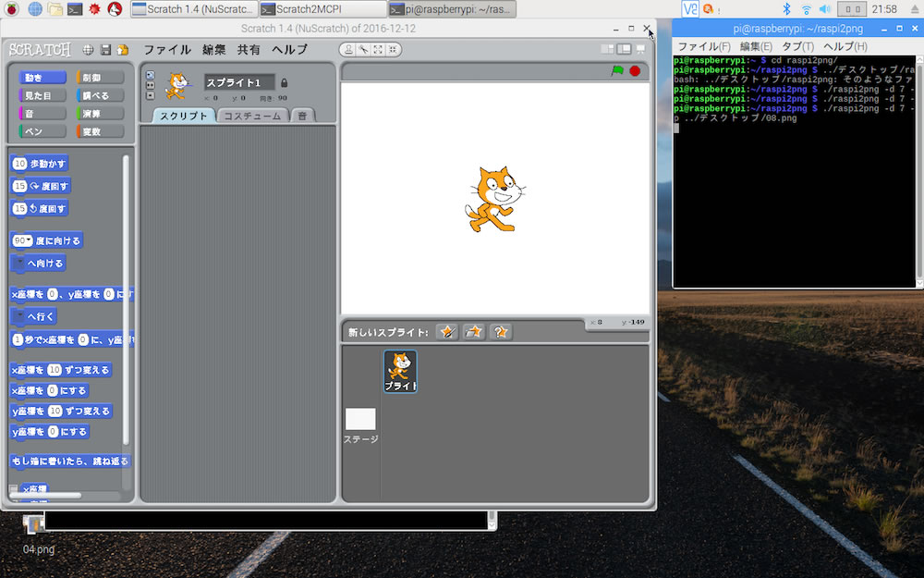Click the 10 歩動かす block
Screen dimensions: 924x578
tap(40, 164)
